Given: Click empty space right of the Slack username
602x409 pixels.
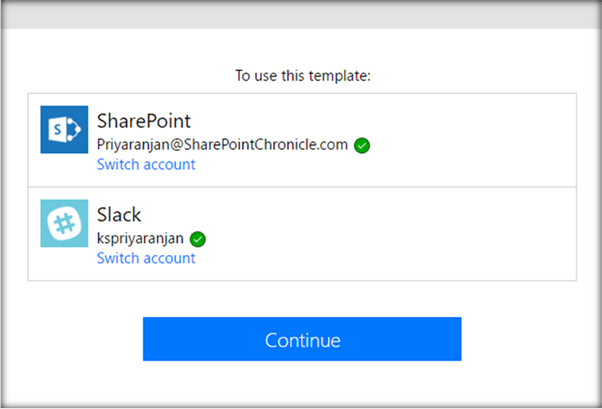Looking at the screenshot, I should pos(400,239).
